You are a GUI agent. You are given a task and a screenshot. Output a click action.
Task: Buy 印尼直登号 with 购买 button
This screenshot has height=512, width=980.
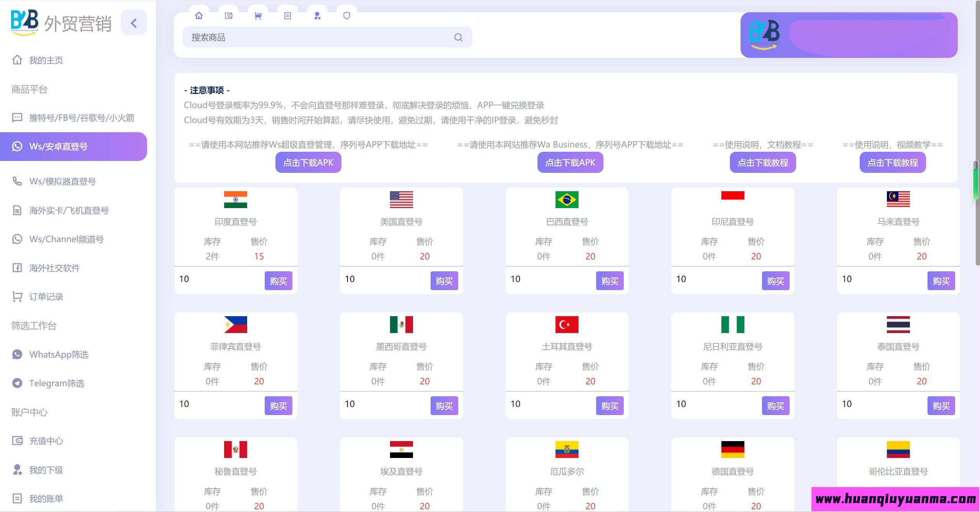(776, 281)
